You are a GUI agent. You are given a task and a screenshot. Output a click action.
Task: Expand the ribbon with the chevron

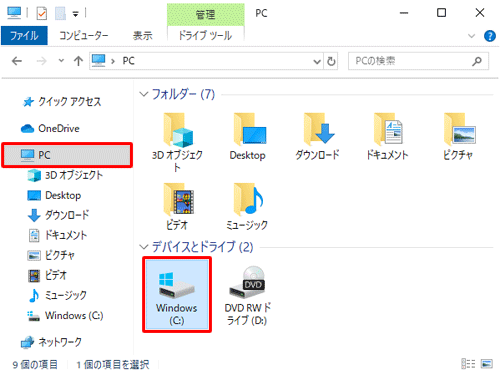click(471, 36)
